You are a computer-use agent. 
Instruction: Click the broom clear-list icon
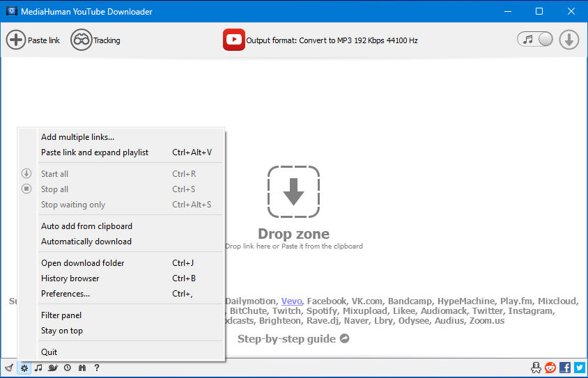click(x=9, y=368)
